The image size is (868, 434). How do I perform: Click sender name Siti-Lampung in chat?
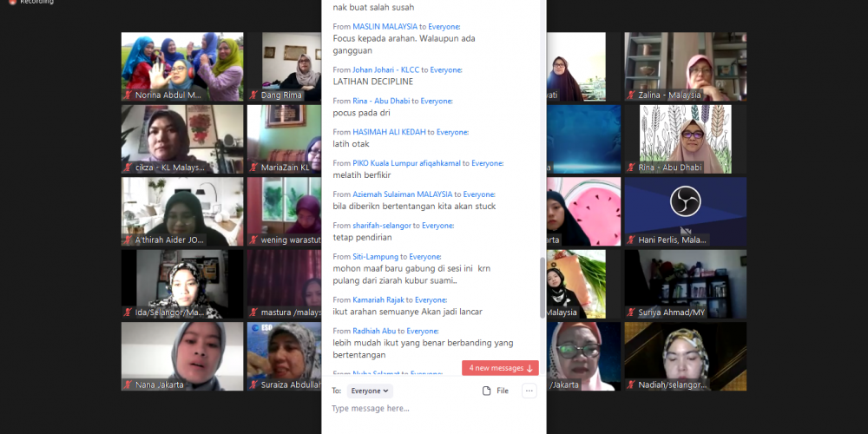click(375, 257)
